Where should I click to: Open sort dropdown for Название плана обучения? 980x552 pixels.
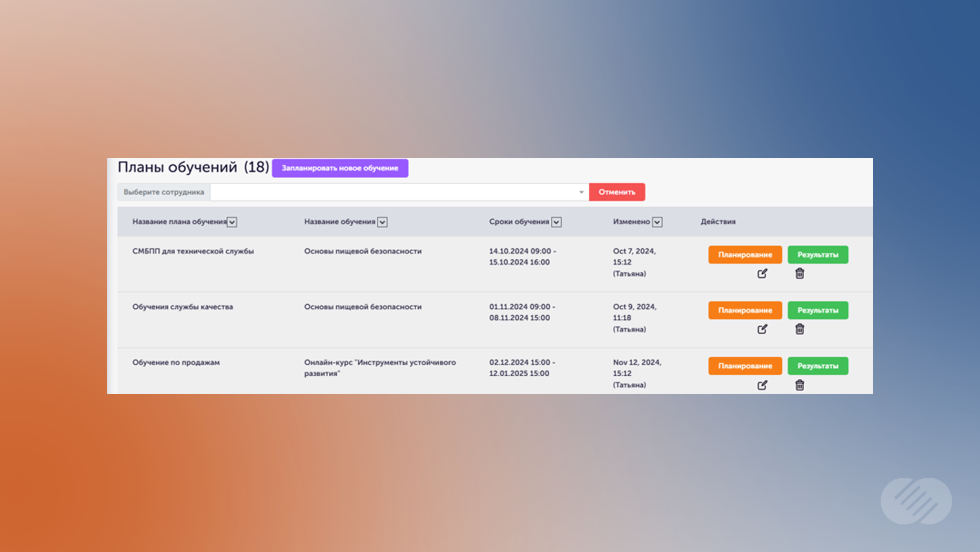tap(232, 222)
